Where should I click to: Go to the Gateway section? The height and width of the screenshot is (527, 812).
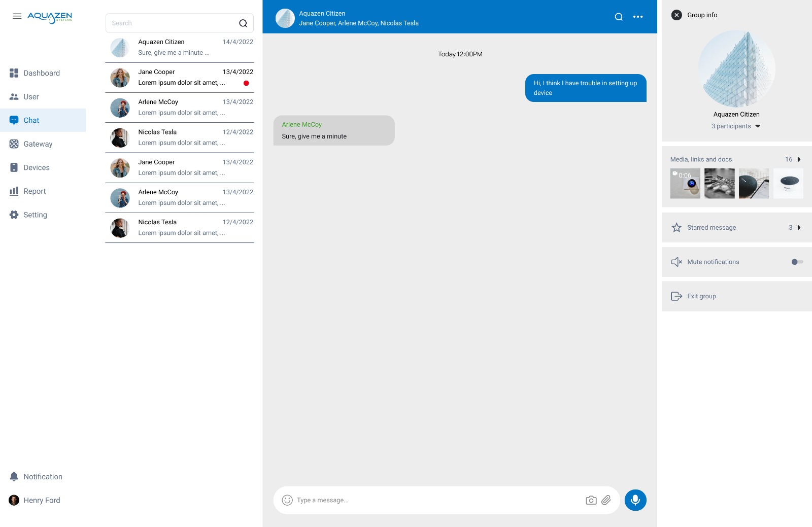click(x=38, y=144)
